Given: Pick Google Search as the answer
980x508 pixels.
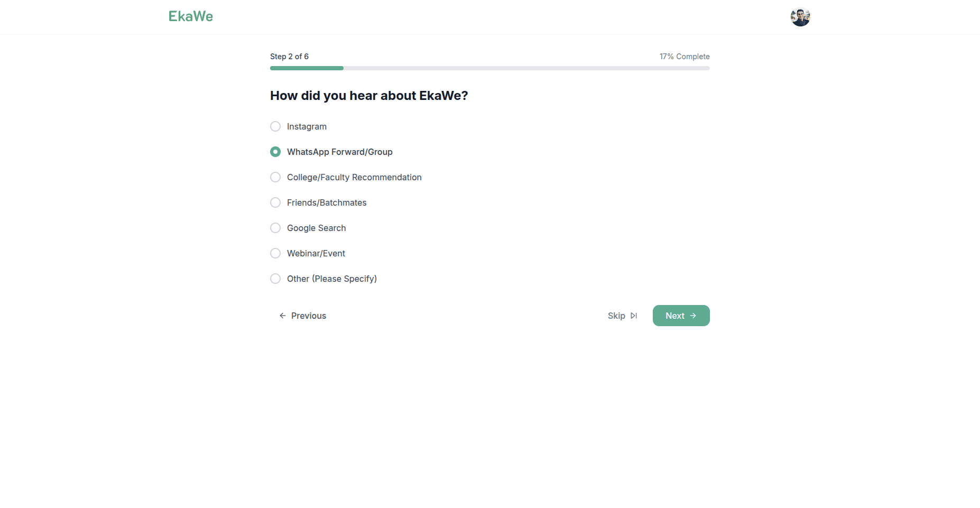Looking at the screenshot, I should tap(275, 228).
